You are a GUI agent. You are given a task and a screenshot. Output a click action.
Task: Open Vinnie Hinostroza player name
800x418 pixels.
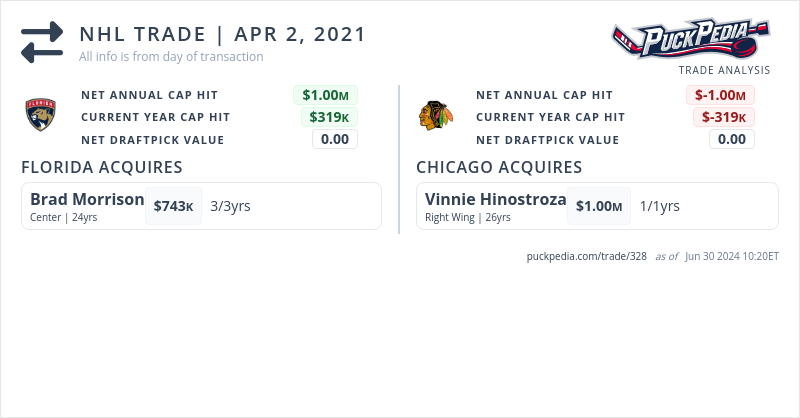[495, 199]
